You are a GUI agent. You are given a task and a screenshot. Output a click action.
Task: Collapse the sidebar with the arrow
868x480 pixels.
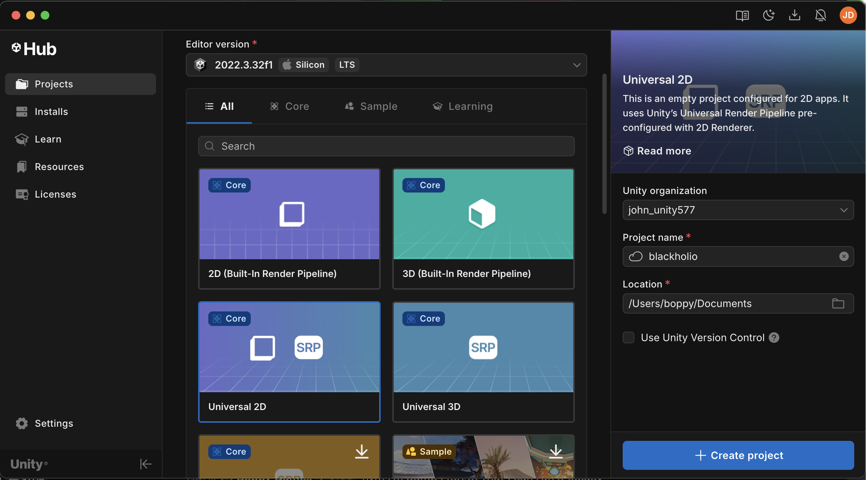(146, 464)
